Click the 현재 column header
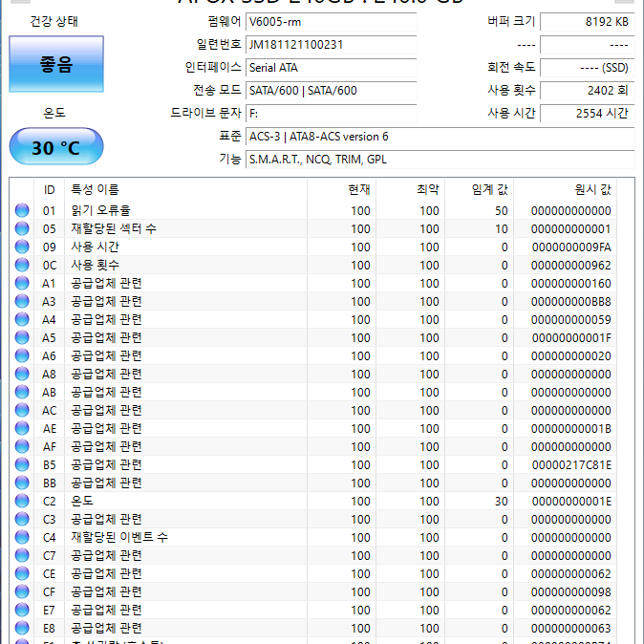Screen dimensions: 644x644 342,190
